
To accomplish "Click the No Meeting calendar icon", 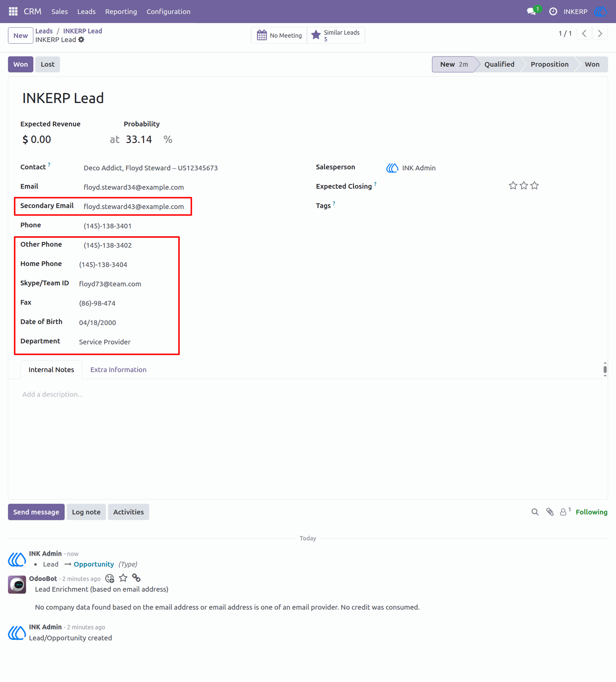I will [262, 35].
